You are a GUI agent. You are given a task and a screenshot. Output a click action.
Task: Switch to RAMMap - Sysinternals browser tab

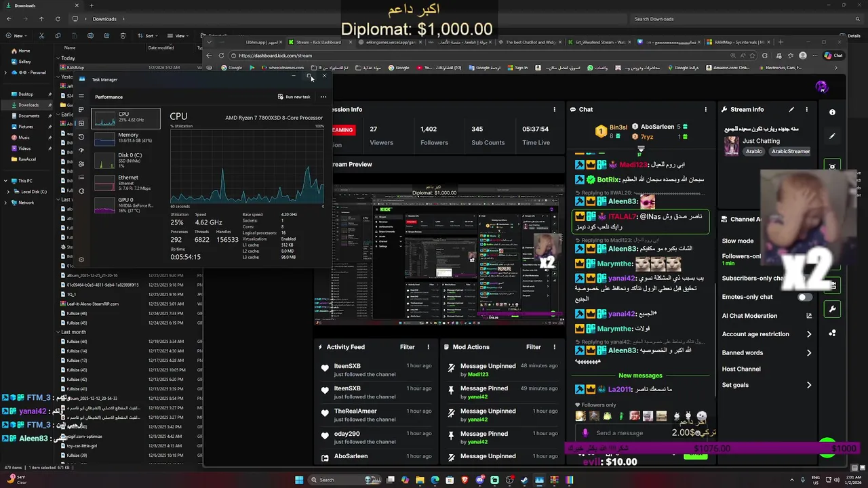coord(740,42)
